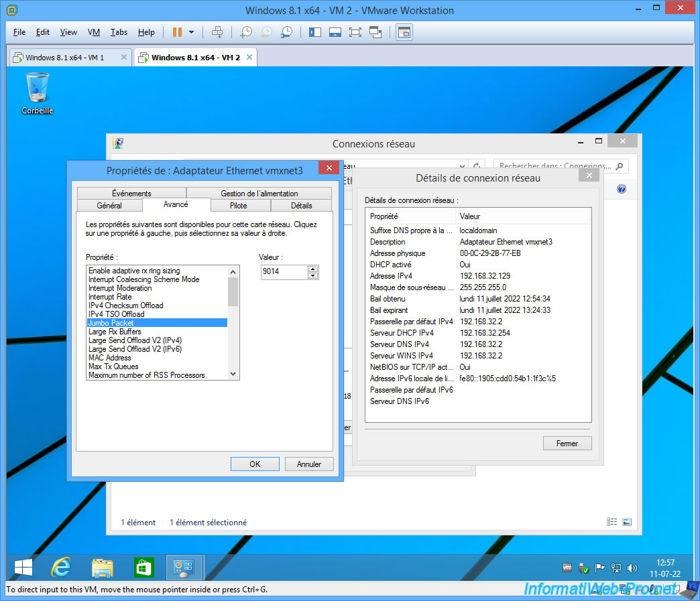Select Interrupt Rate property
The width and height of the screenshot is (700, 601).
click(x=157, y=297)
